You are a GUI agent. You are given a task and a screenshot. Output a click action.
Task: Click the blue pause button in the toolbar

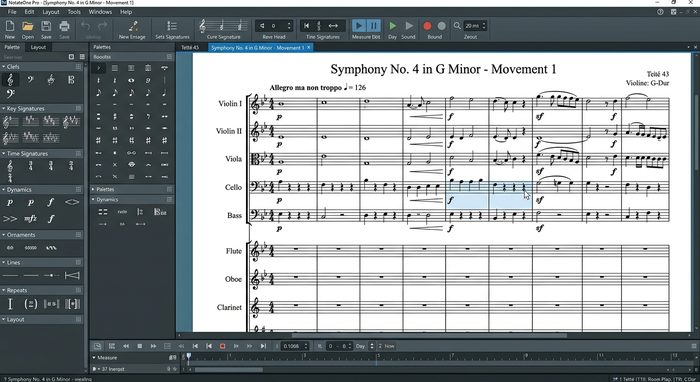[374, 26]
